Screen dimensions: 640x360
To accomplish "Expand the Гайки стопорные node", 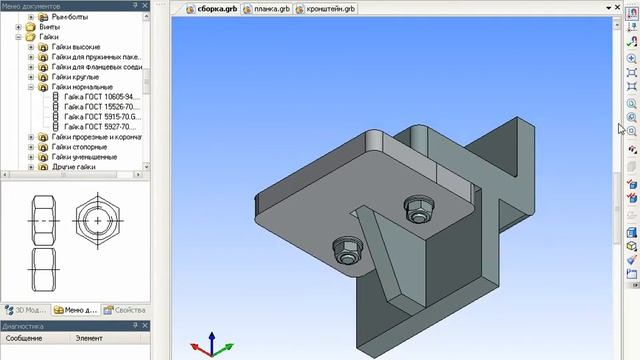I will tap(31, 147).
